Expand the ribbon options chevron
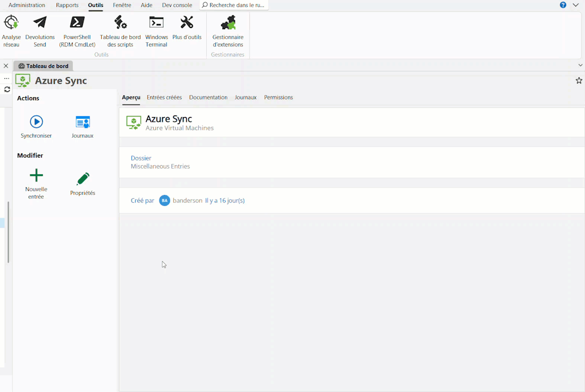The height and width of the screenshot is (392, 585). point(575,5)
